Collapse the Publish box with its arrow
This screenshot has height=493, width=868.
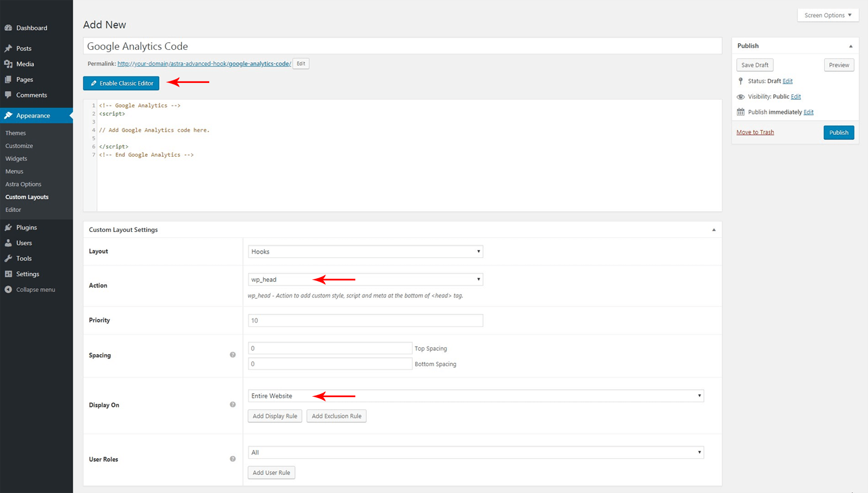click(851, 46)
